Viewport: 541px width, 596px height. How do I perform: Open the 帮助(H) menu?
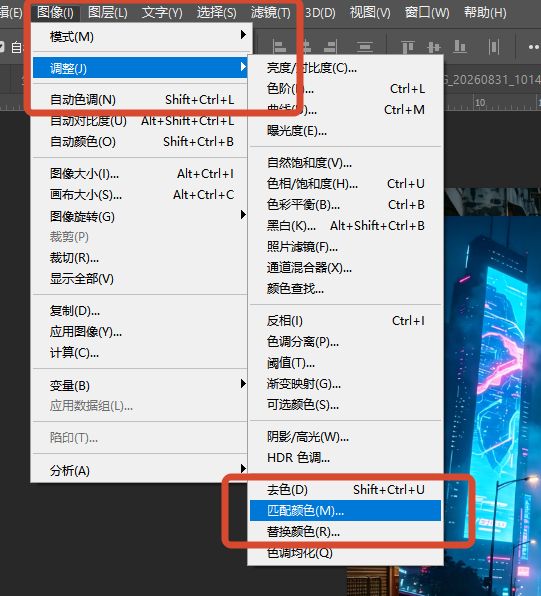[485, 13]
